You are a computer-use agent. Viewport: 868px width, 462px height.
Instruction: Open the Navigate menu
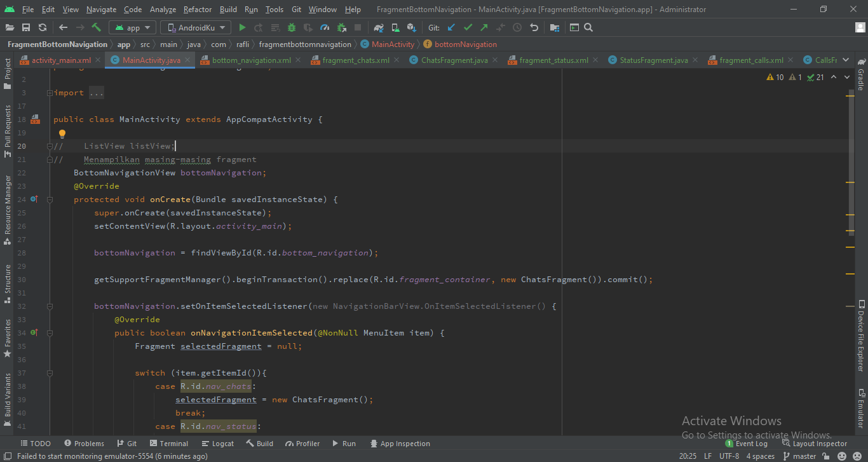102,10
